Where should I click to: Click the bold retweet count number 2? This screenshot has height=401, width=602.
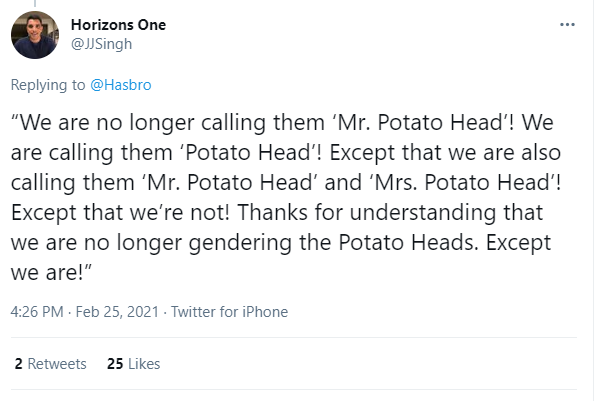tap(18, 364)
